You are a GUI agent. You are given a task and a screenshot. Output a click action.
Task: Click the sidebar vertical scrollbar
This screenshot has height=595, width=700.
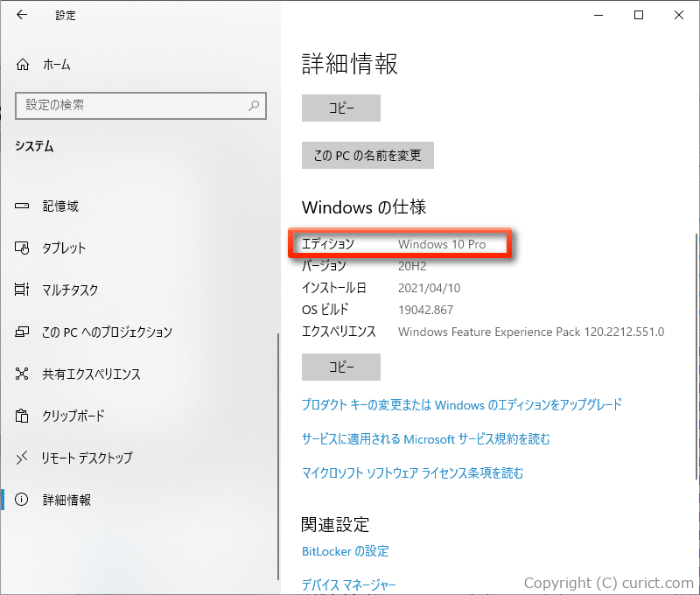pyautogui.click(x=278, y=455)
